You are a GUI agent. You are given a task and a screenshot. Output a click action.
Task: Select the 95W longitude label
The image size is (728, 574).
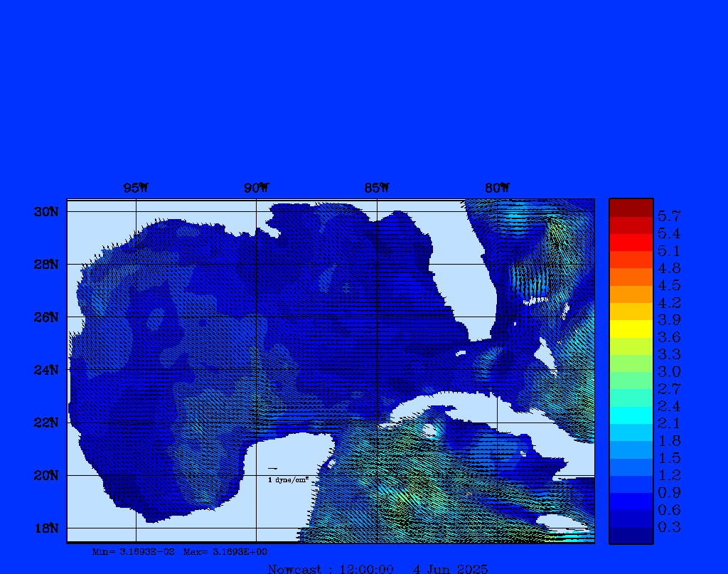[x=136, y=188]
